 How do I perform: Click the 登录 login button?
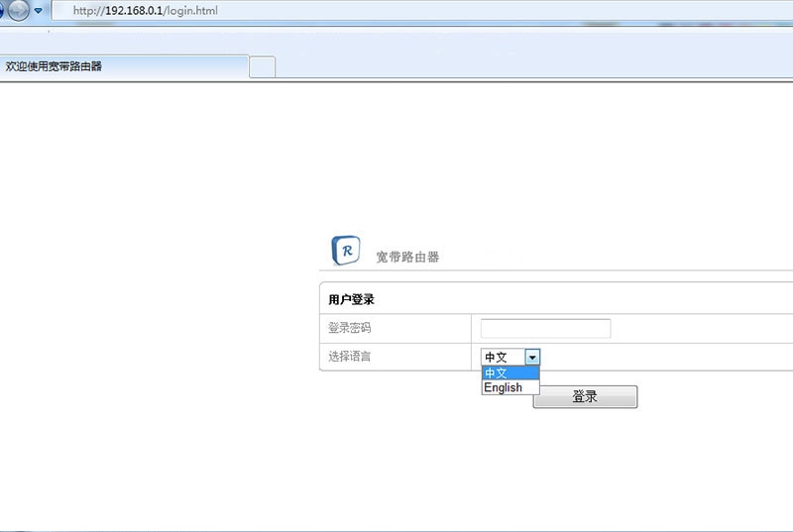point(585,396)
